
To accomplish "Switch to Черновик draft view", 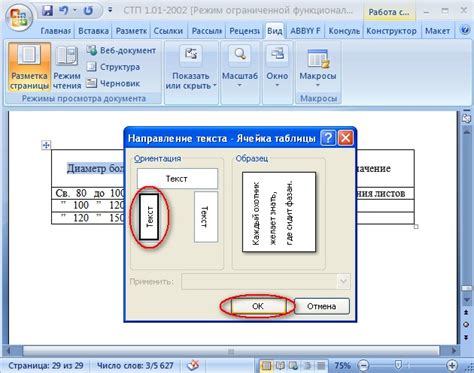I will (113, 83).
